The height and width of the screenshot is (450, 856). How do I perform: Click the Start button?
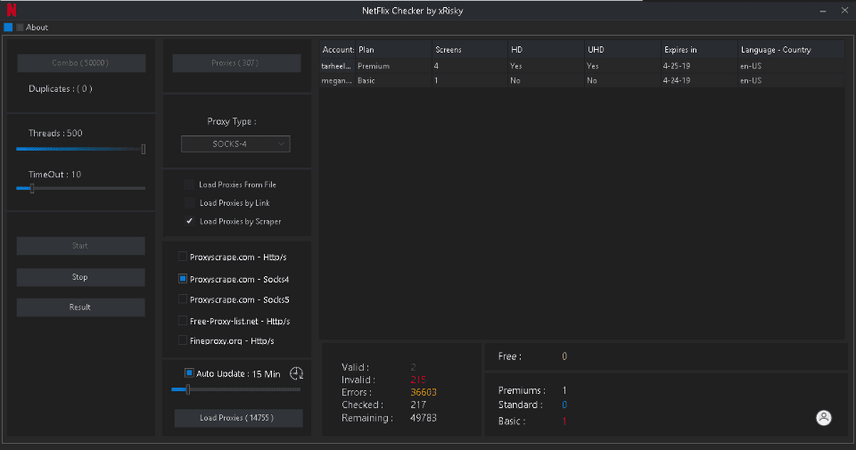coord(81,246)
